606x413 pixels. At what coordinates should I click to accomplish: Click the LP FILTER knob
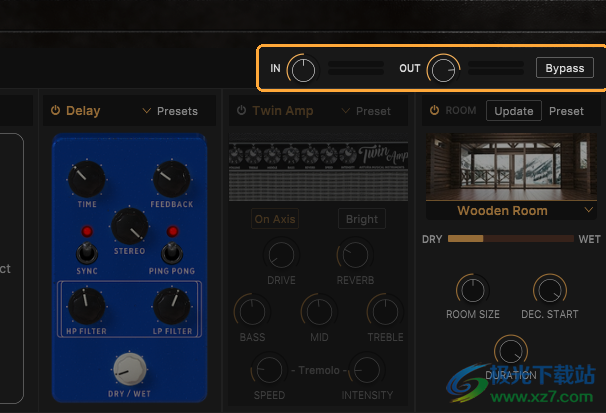[x=172, y=306]
